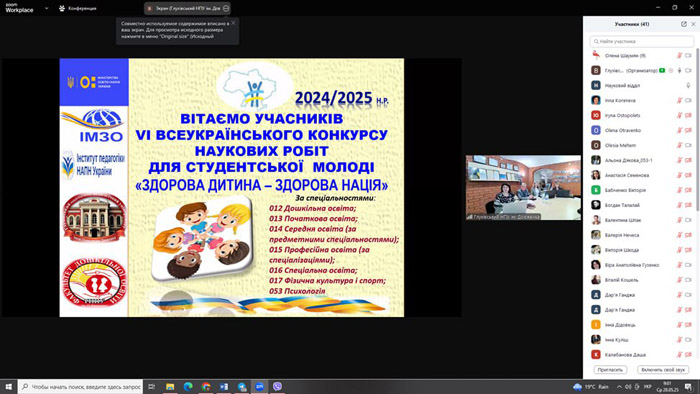This screenshot has width=700, height=394.
Task: Toggle the muted microphone of Inna Koreneva
Action: [x=679, y=100]
